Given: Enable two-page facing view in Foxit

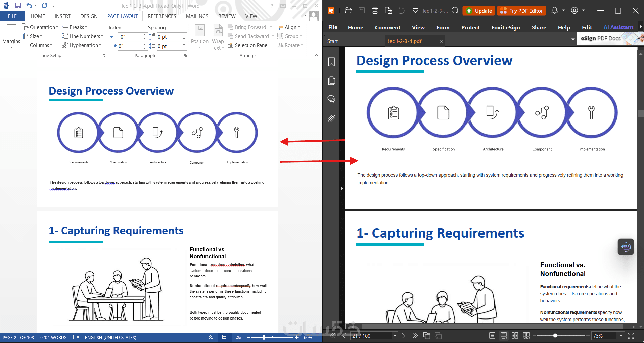Looking at the screenshot, I should click(x=515, y=336).
